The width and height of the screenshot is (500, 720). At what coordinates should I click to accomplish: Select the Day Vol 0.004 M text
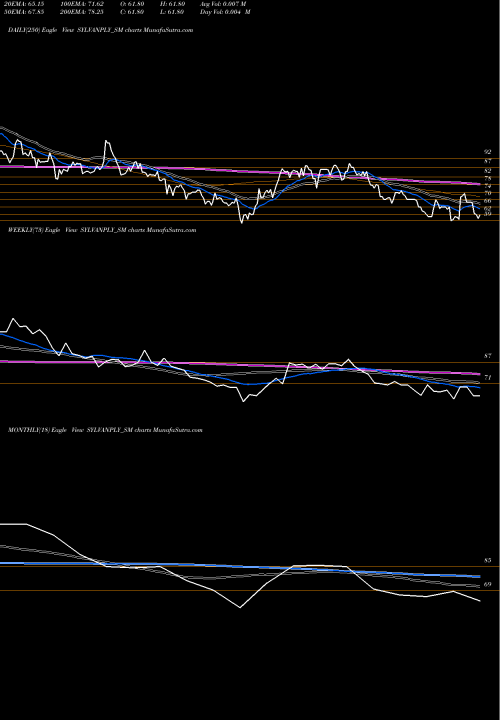(225, 12)
